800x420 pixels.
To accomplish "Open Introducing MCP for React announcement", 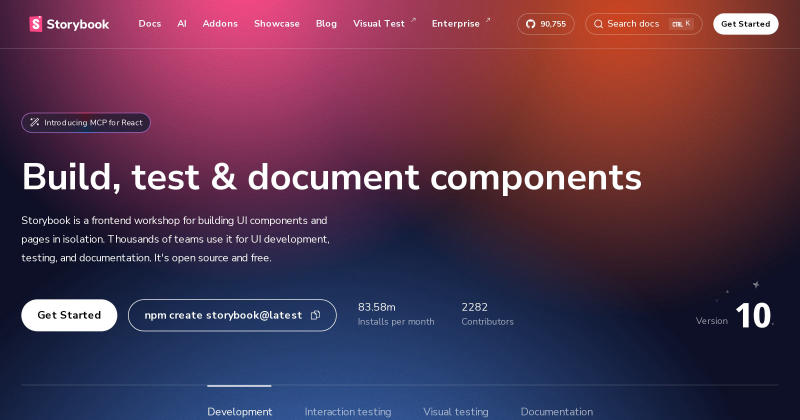I will coord(86,122).
